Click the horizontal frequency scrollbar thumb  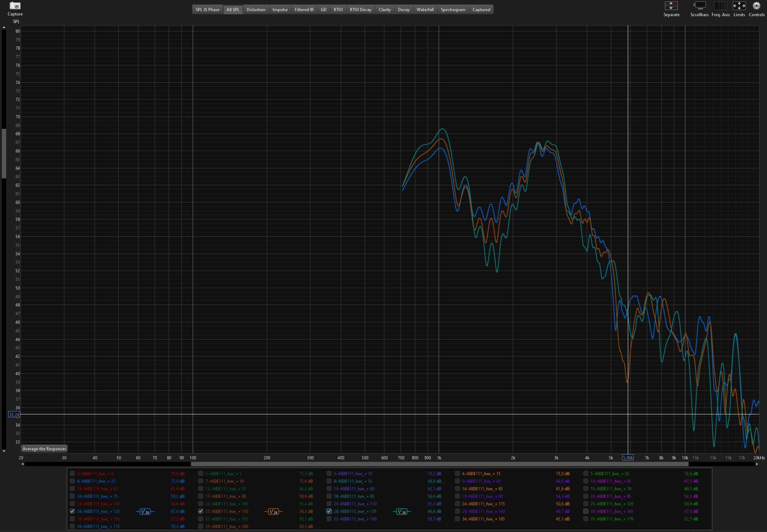(x=439, y=464)
